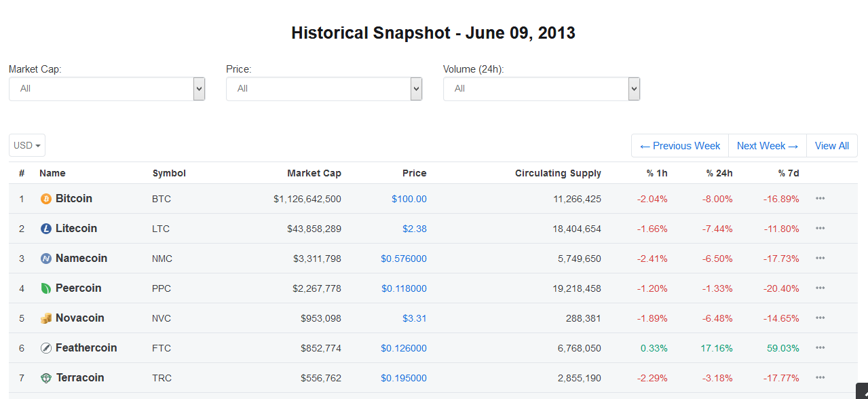The image size is (868, 399).
Task: Expand the Market Cap filter dropdown
Action: [x=107, y=89]
